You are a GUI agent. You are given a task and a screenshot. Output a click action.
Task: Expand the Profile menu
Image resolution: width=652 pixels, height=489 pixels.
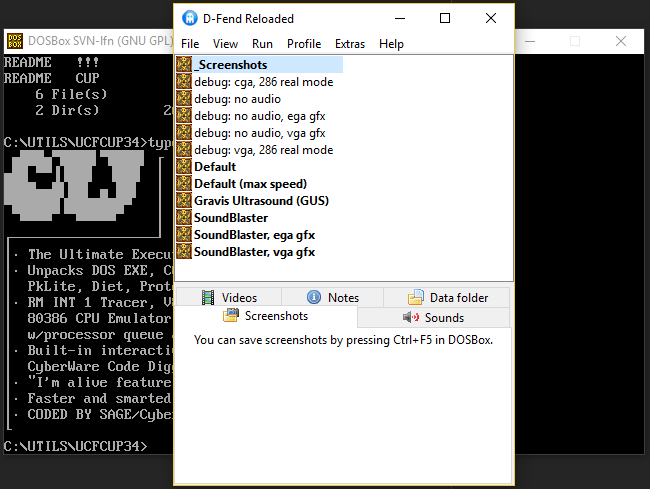304,44
